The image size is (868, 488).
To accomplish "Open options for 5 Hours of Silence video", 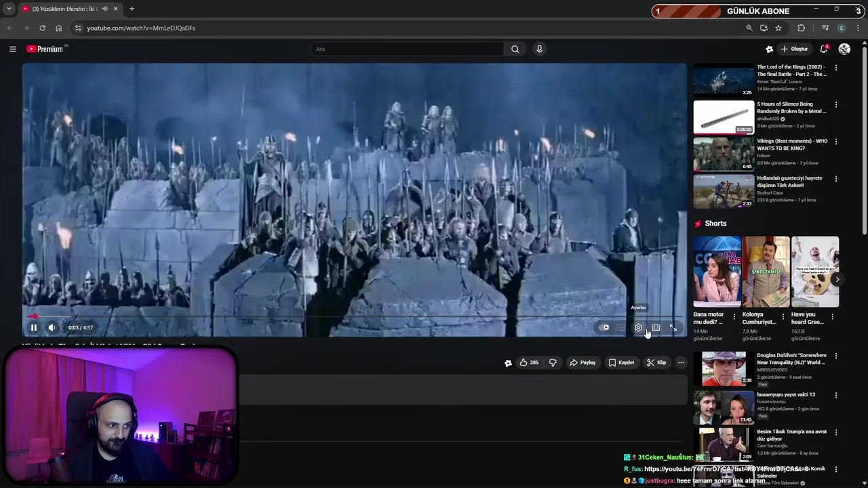I will coord(835,105).
